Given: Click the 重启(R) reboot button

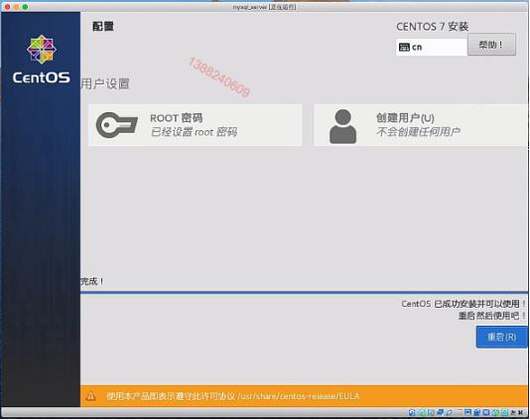Looking at the screenshot, I should point(502,337).
